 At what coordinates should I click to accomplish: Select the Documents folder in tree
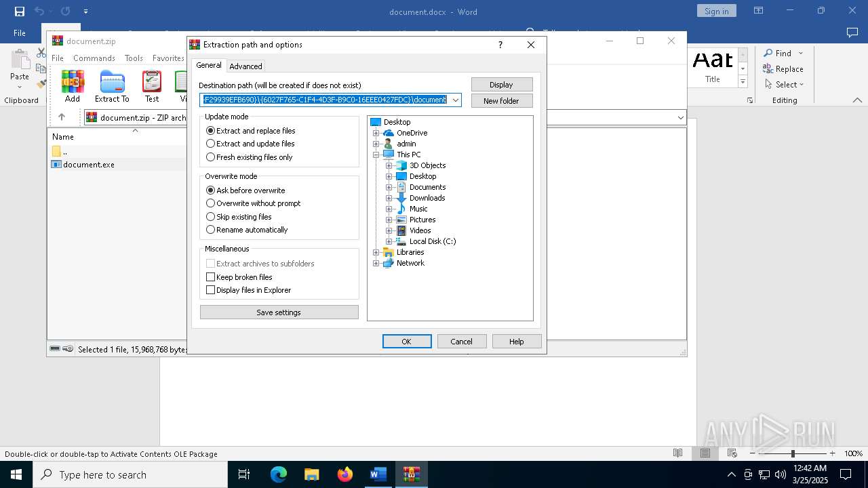coord(427,187)
